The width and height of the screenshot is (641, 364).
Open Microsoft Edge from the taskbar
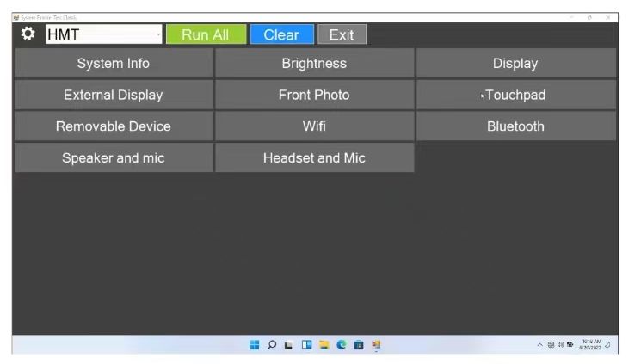[341, 345]
